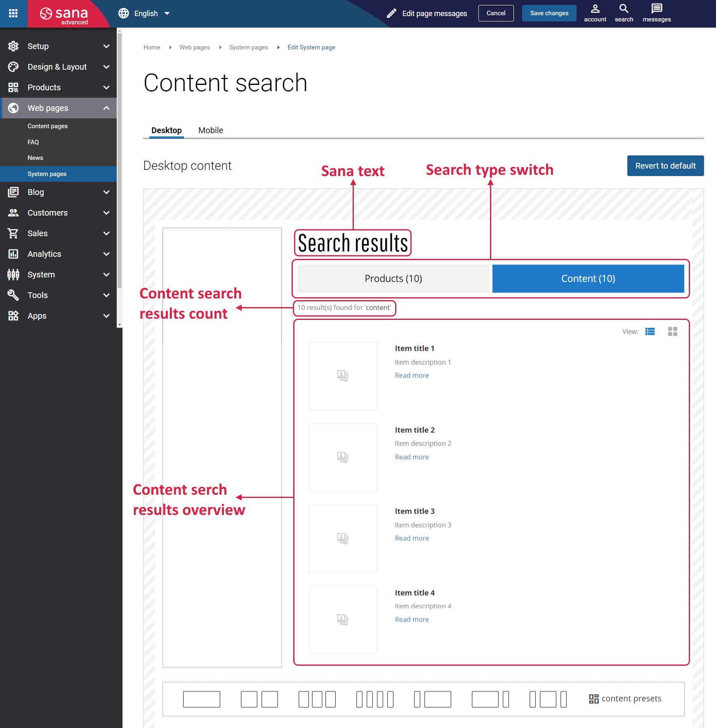Select the Design & Layout palette icon
Viewport: 716px width, 728px height.
click(x=13, y=66)
